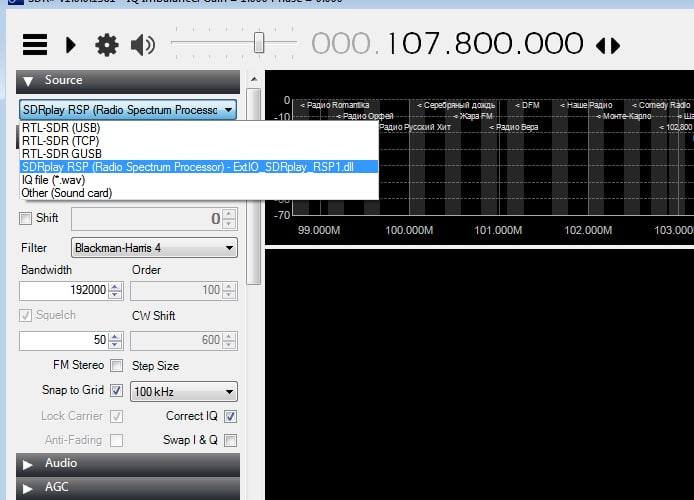The height and width of the screenshot is (500, 694).
Task: Start radio with the play button
Action: tap(71, 45)
